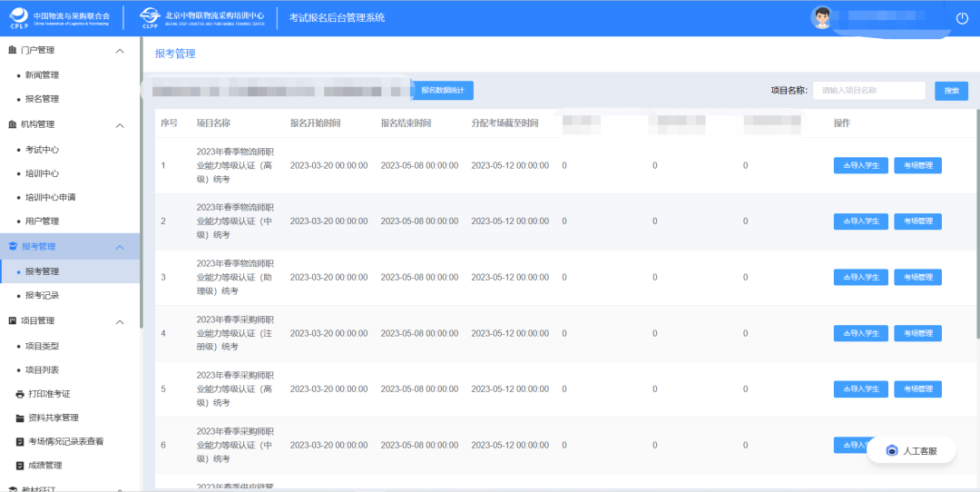Screen dimensions: 980x492
Task: Click the 项目名称 column header
Action: (213, 123)
